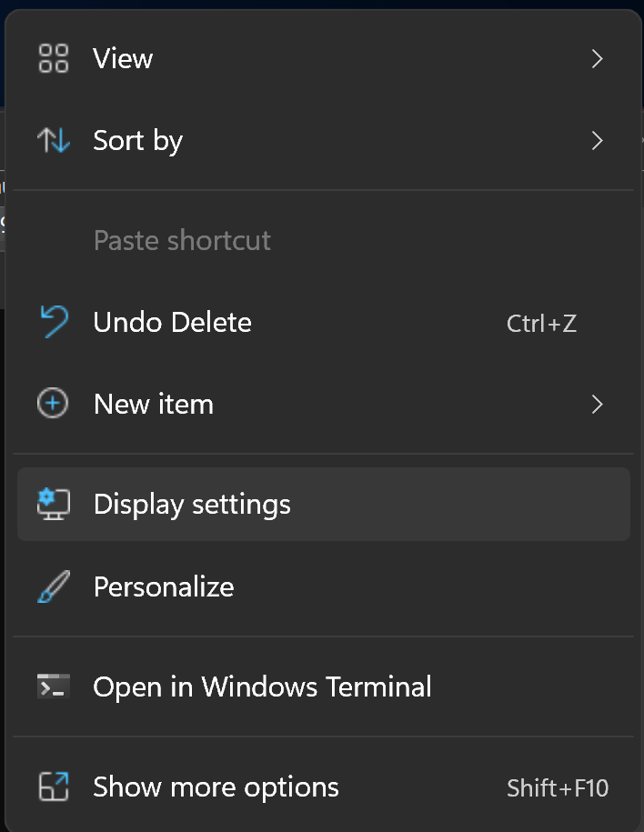
Task: Click the Show more options icon
Action: 53,786
